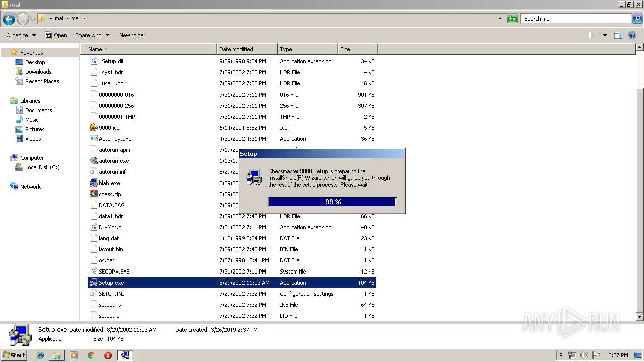Select Favorites in navigation pane
Viewport: 644px width, 362px height.
click(31, 53)
